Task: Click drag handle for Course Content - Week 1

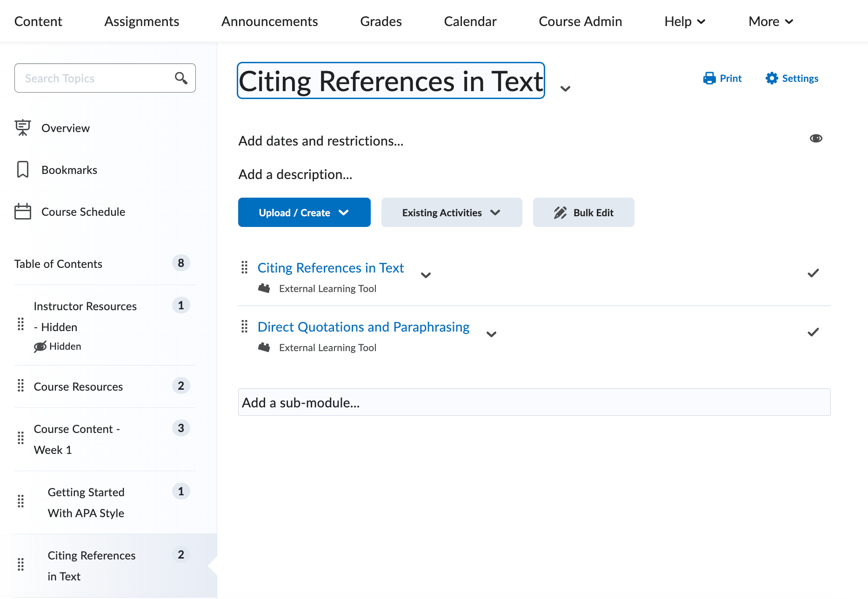Action: pyautogui.click(x=20, y=438)
